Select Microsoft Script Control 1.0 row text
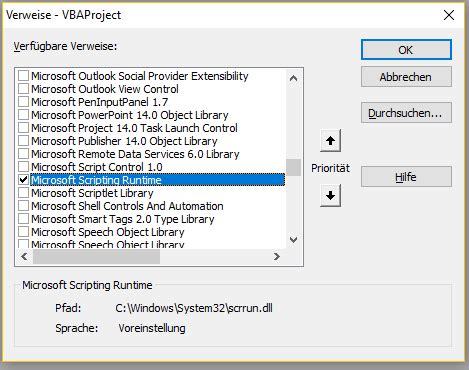 97,167
